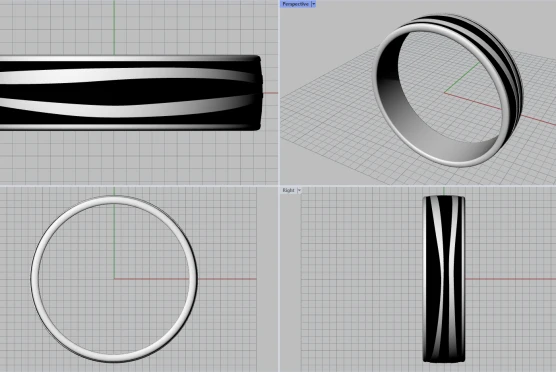Expand the Right viewport menu arrow
This screenshot has width=556, height=372.
[x=299, y=190]
